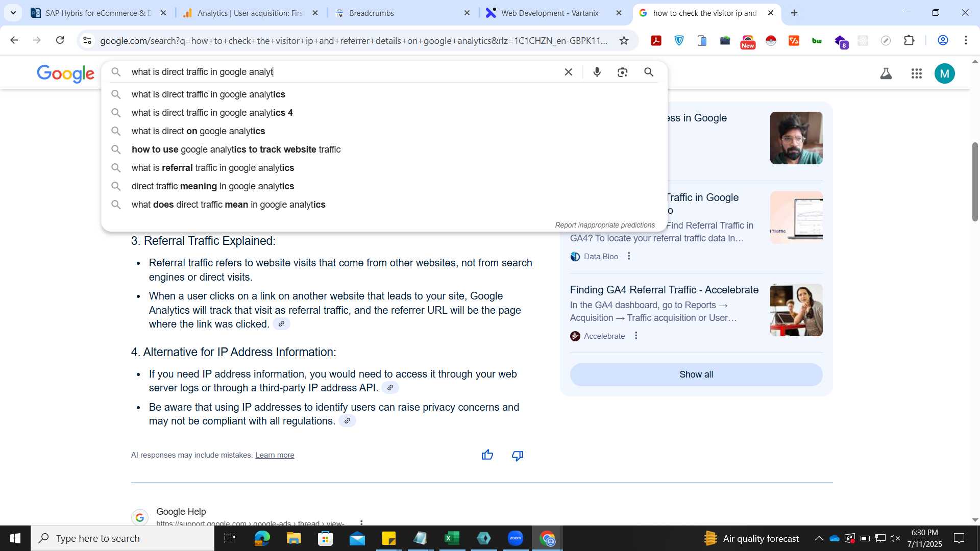Bookmark this page with the star icon
The height and width of the screenshot is (551, 980).
624,41
